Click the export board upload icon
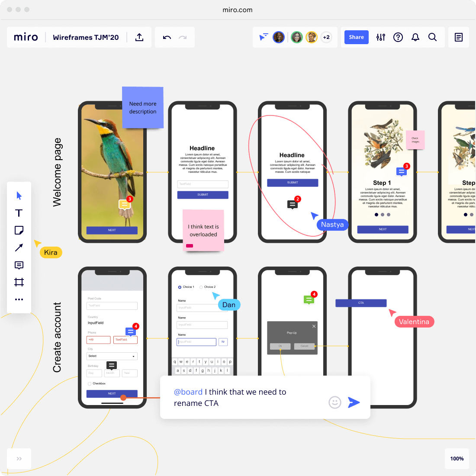476x476 pixels. click(x=139, y=37)
